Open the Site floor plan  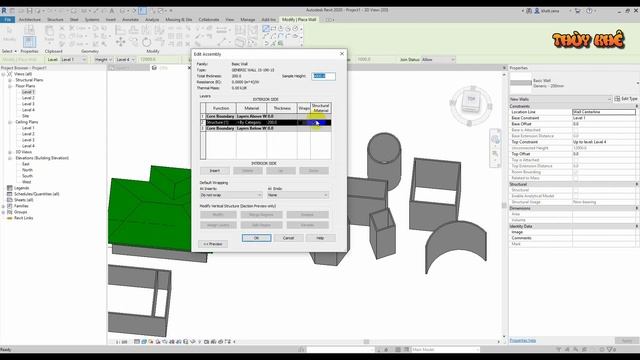(25, 116)
